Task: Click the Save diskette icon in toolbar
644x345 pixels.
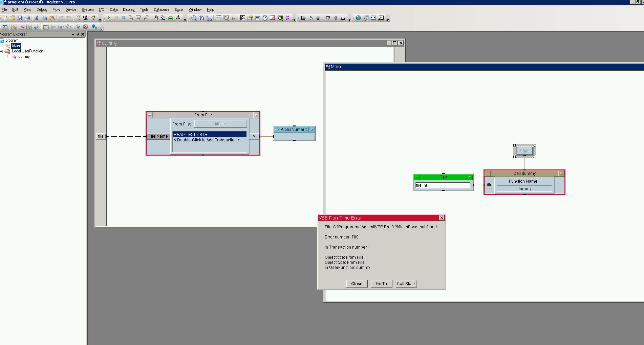Action: [x=20, y=18]
